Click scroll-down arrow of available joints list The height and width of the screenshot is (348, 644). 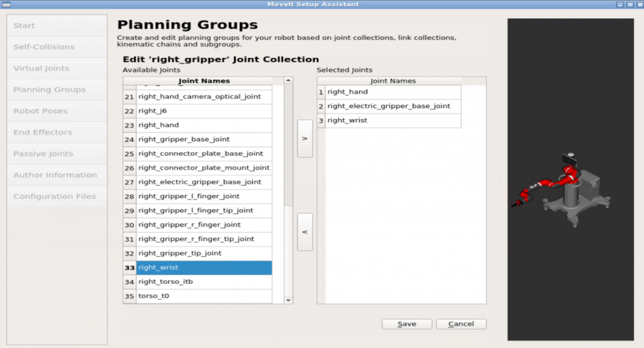pos(288,300)
